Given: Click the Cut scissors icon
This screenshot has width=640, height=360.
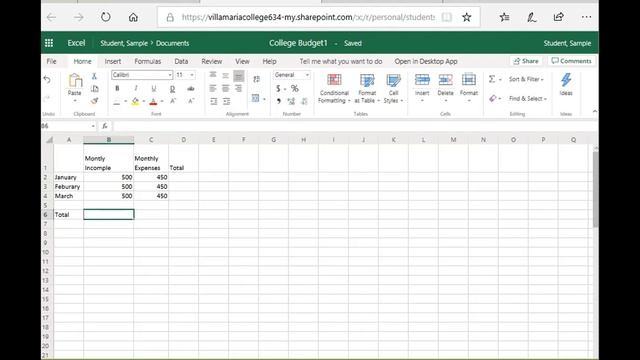Looking at the screenshot, I should tap(94, 76).
